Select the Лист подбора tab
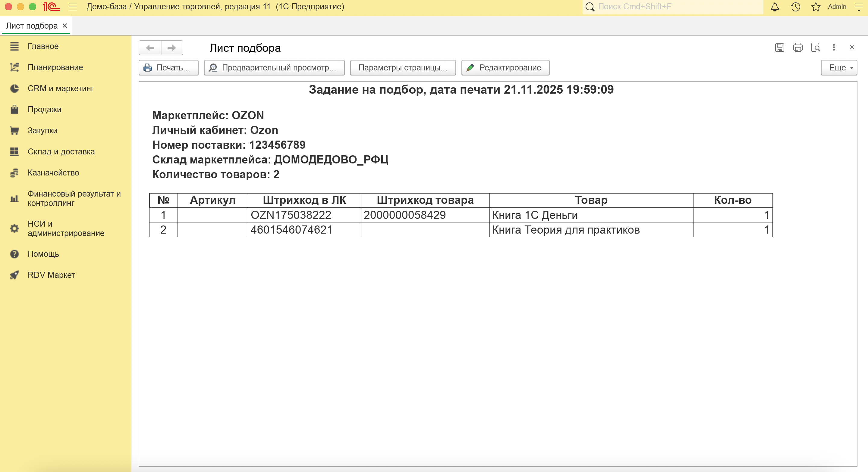Screen dimensions: 868x472 [x=32, y=26]
